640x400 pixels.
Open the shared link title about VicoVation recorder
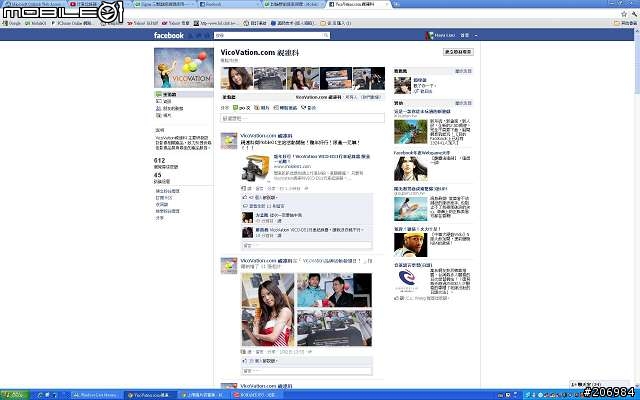[x=322, y=159]
